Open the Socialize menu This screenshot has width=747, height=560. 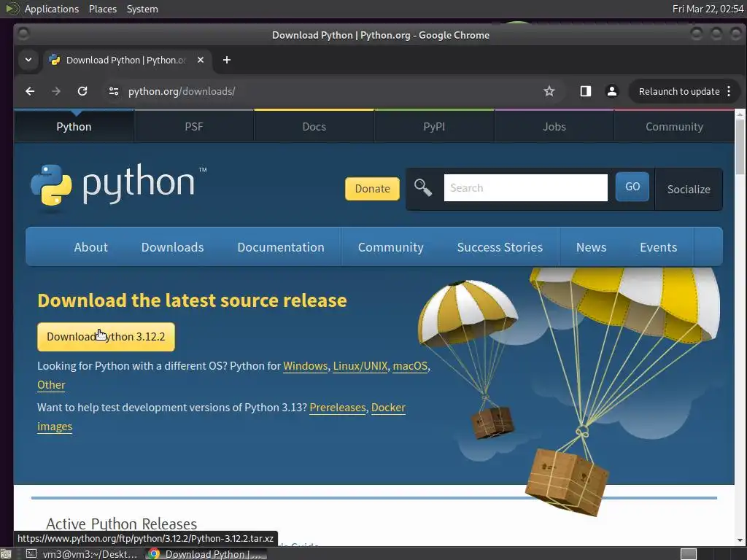point(689,189)
